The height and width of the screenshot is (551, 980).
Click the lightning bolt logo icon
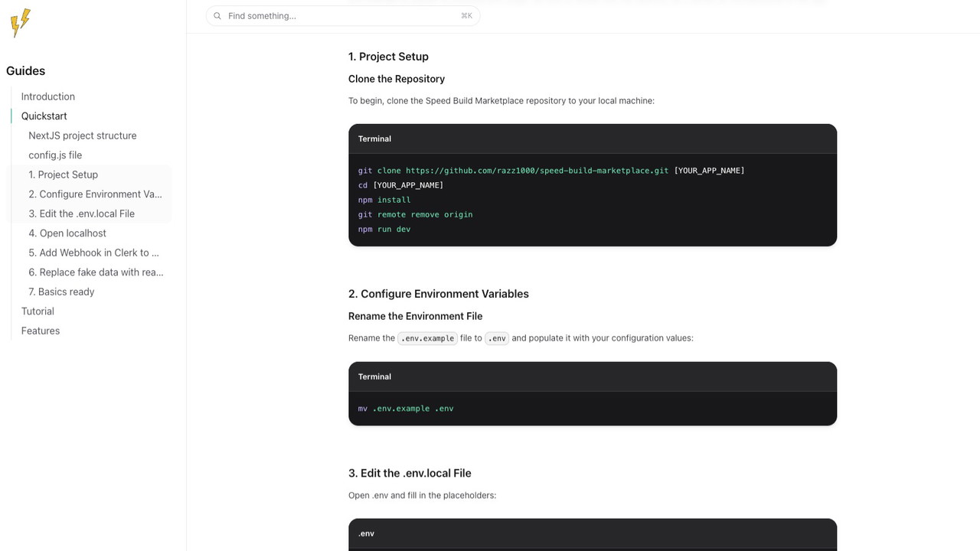click(21, 22)
